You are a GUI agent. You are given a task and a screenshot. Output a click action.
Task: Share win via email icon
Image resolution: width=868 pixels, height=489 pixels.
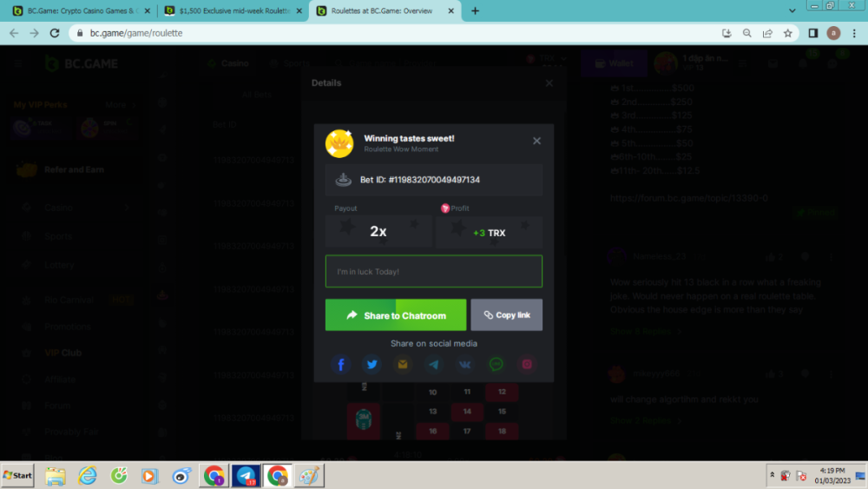pyautogui.click(x=403, y=365)
